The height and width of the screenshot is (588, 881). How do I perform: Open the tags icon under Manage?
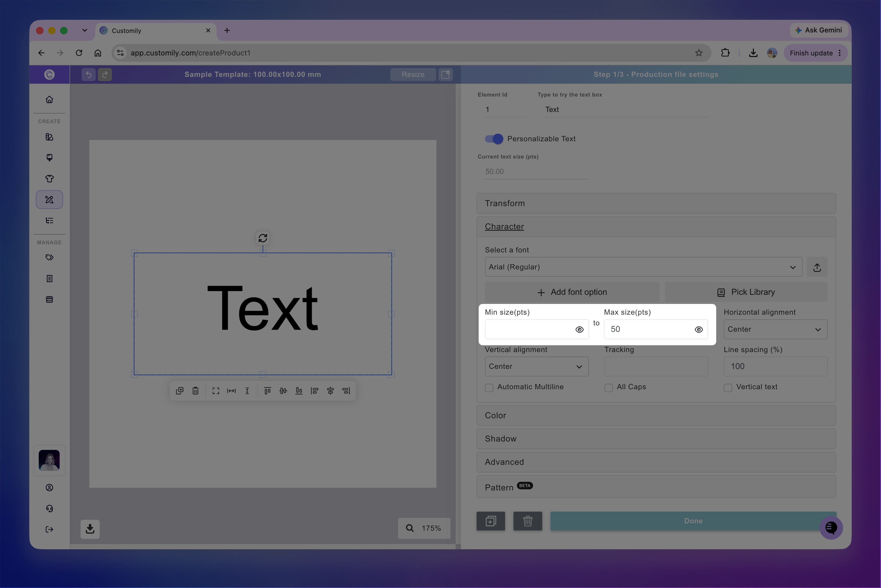click(49, 257)
